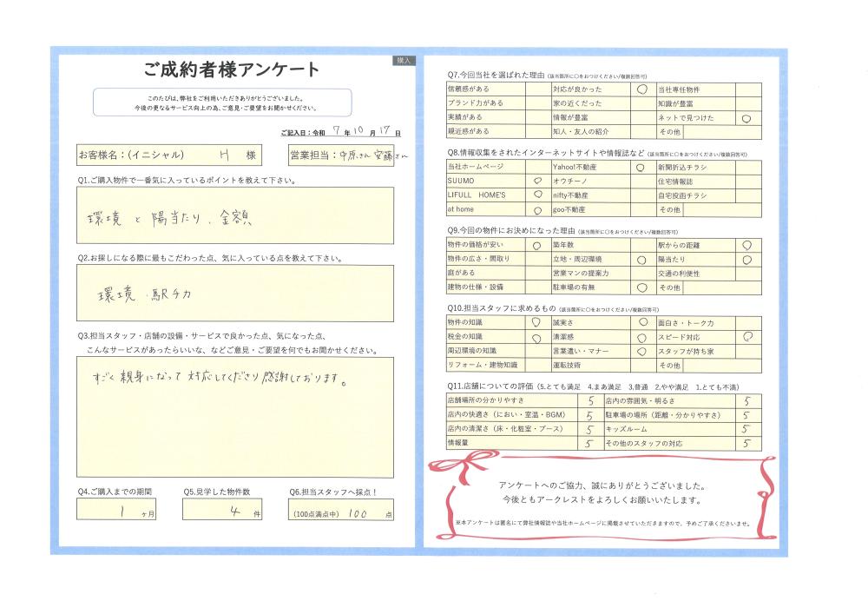The width and height of the screenshot is (868, 614).
Task: Toggle the mark for 駅からの距離
Action: (x=747, y=246)
